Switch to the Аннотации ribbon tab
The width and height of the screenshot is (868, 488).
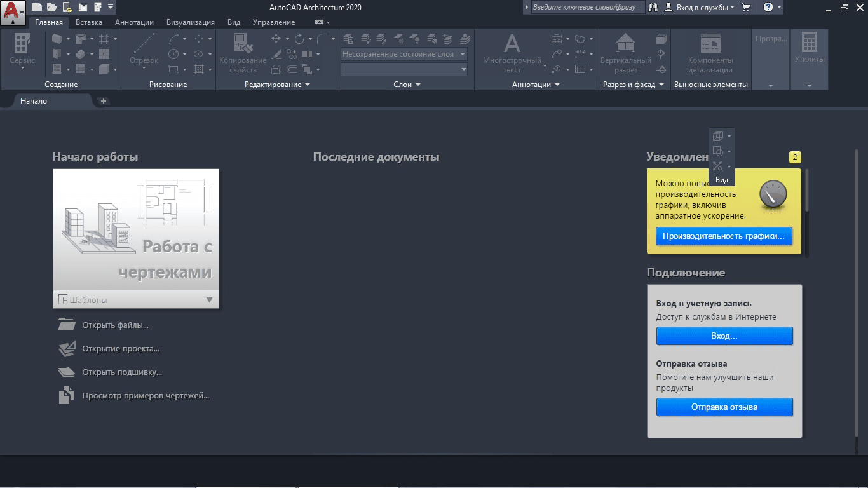point(134,22)
